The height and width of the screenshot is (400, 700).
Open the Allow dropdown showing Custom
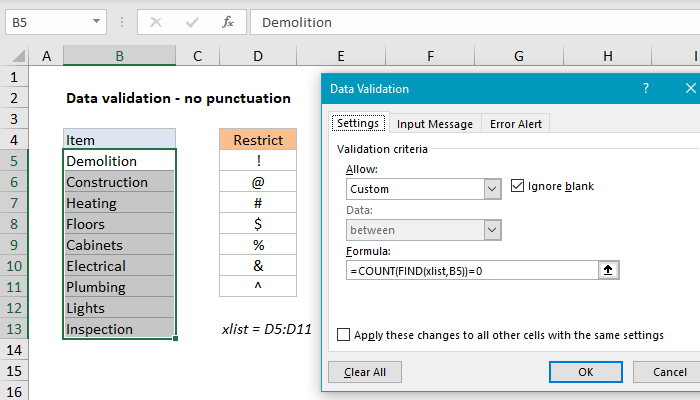click(491, 188)
